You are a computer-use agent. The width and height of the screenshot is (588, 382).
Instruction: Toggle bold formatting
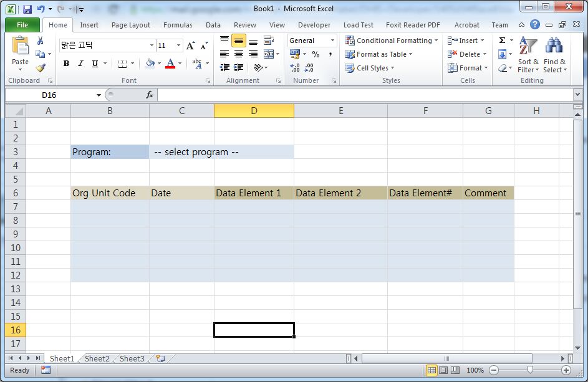click(x=66, y=64)
